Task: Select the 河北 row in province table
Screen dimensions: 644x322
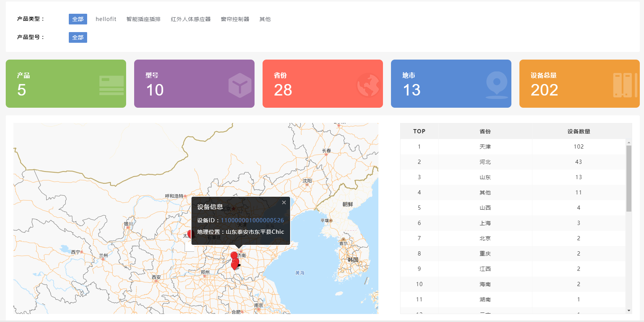Action: pyautogui.click(x=513, y=162)
